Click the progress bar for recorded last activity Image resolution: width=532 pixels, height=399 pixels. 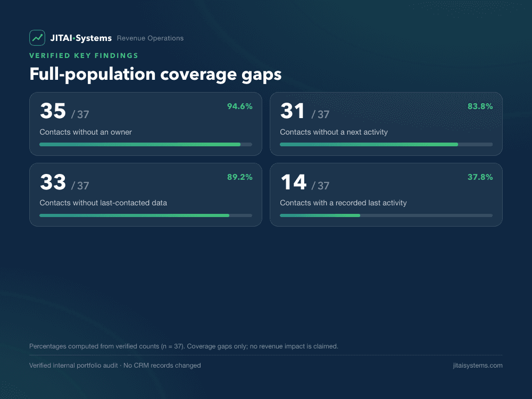point(386,215)
